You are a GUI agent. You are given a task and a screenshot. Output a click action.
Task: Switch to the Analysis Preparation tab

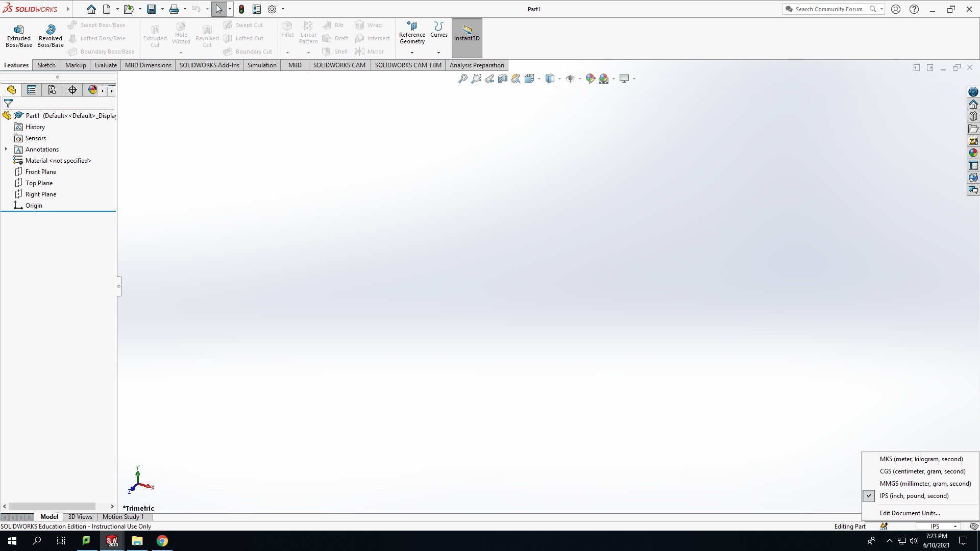pos(477,65)
